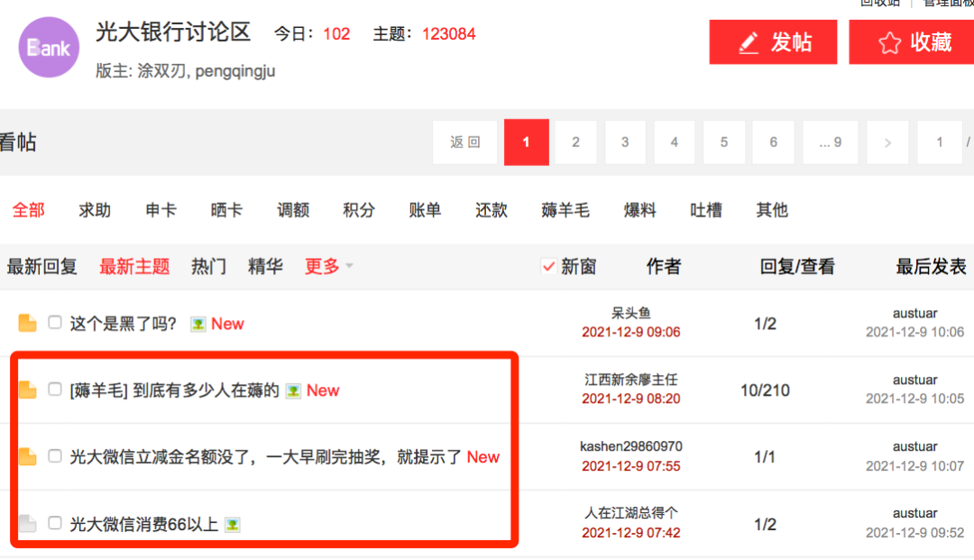Go to page 5
Image resolution: width=974 pixels, height=560 pixels.
point(724,142)
